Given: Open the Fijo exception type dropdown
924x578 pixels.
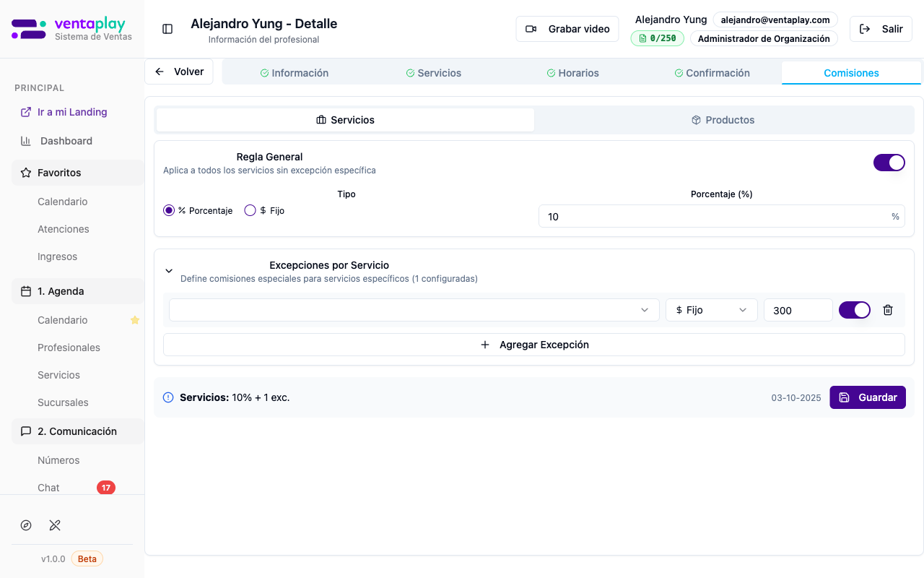Looking at the screenshot, I should [x=711, y=310].
